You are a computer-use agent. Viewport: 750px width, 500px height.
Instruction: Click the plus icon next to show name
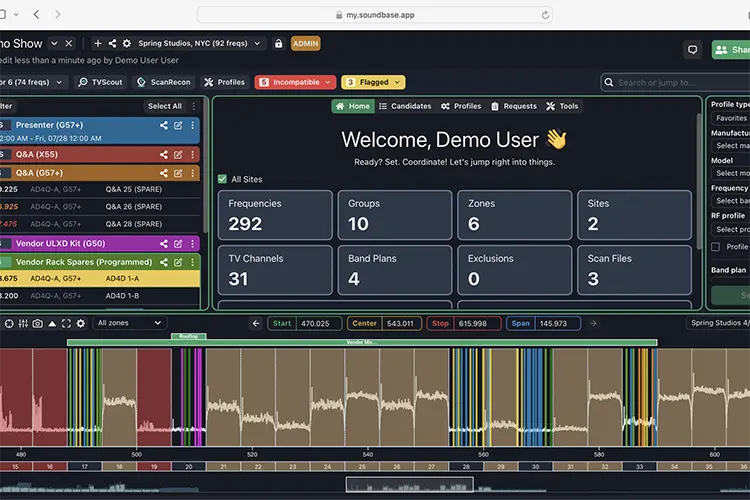98,44
